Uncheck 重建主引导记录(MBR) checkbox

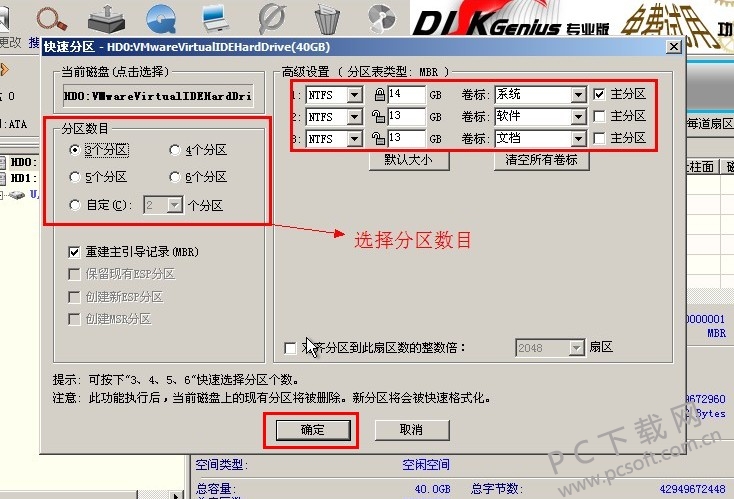74,252
